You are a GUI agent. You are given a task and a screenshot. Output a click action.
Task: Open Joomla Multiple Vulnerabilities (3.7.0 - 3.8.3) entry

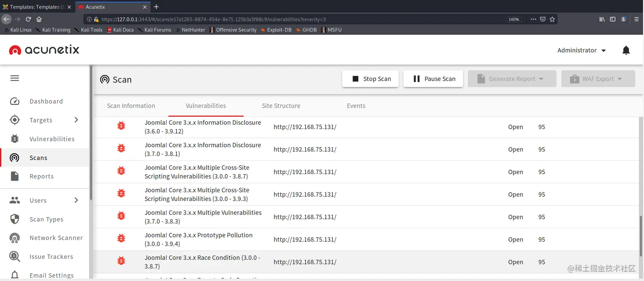[x=203, y=217]
